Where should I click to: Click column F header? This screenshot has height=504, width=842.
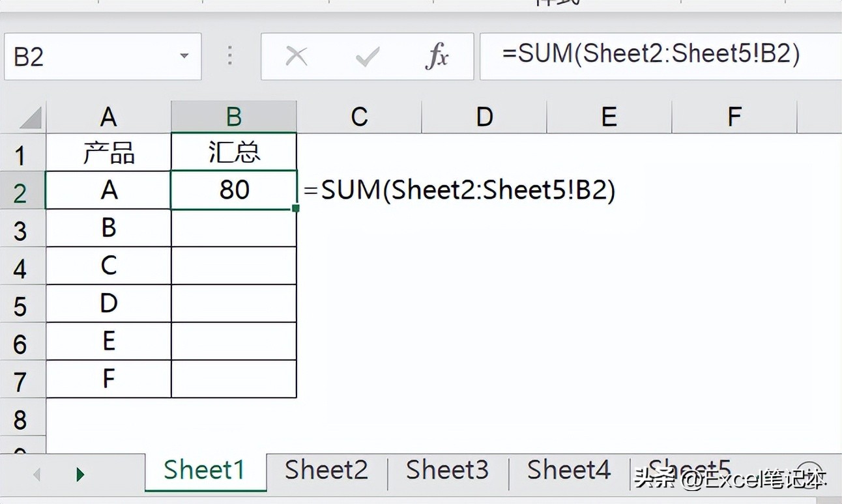734,117
